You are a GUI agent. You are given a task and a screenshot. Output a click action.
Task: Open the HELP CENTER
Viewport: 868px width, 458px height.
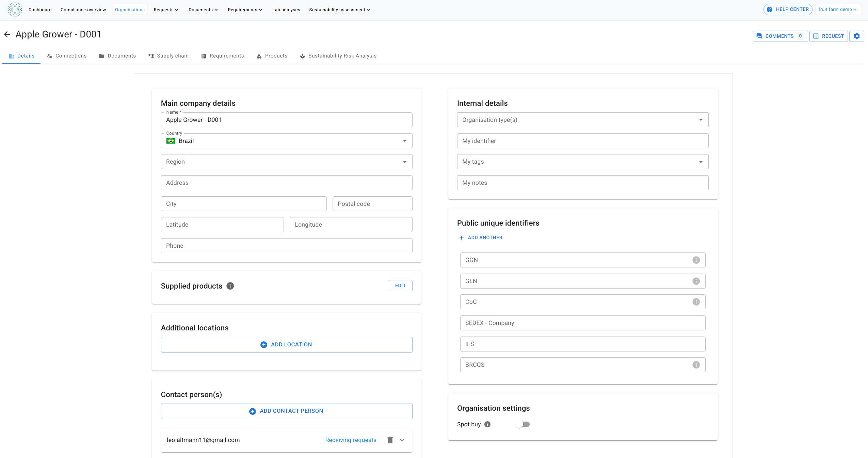coord(788,10)
